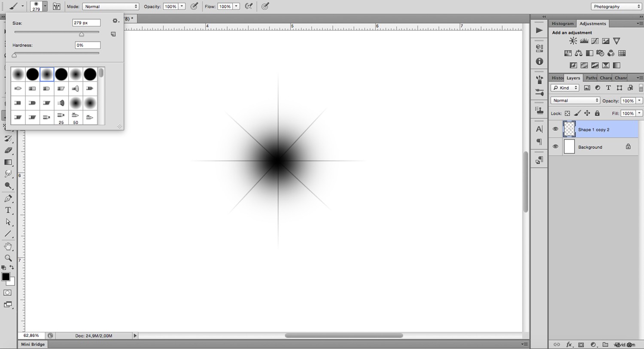This screenshot has width=644, height=349.
Task: Open the Photography workspace selector
Action: [x=616, y=6]
